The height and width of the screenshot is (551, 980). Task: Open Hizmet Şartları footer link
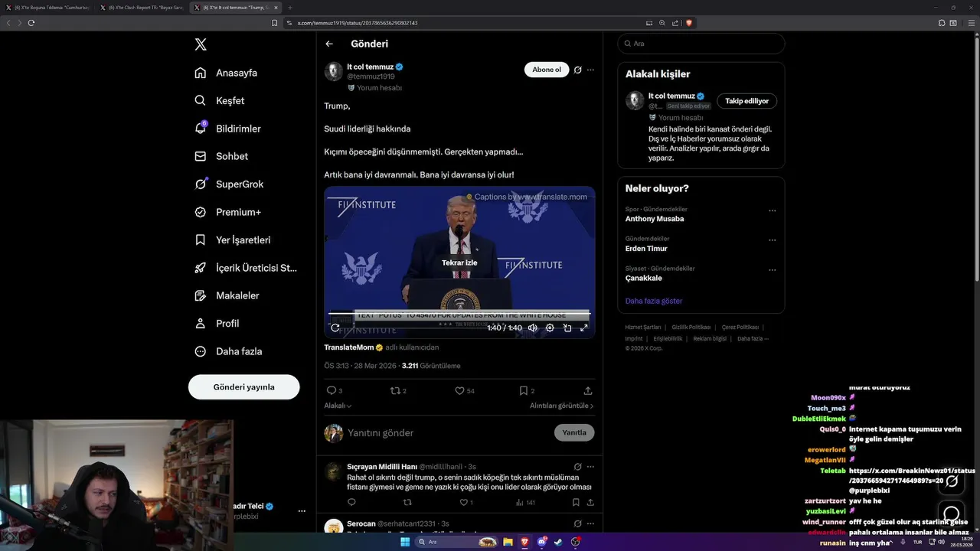tap(643, 327)
